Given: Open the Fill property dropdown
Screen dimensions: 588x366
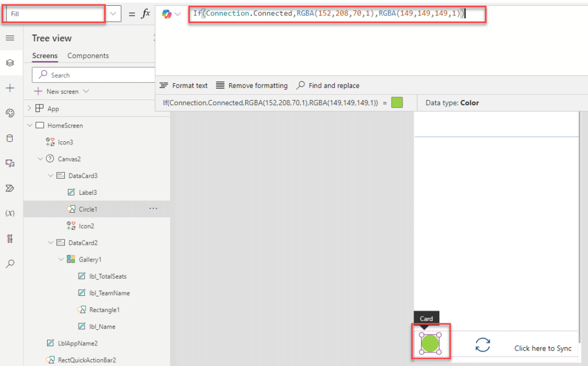Looking at the screenshot, I should point(114,14).
